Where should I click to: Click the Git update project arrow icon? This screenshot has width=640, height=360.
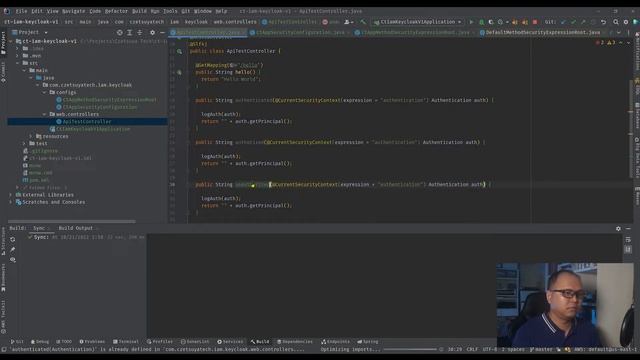click(x=563, y=22)
